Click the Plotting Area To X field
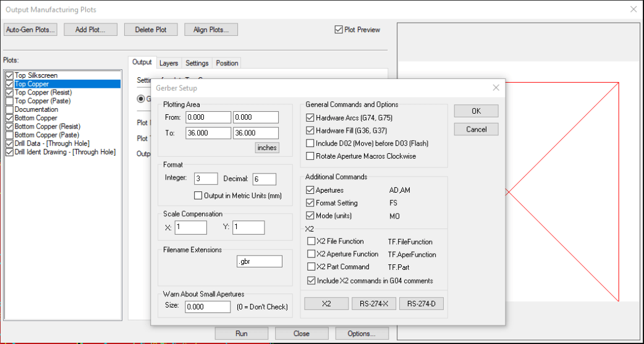The height and width of the screenshot is (344, 644). [208, 133]
